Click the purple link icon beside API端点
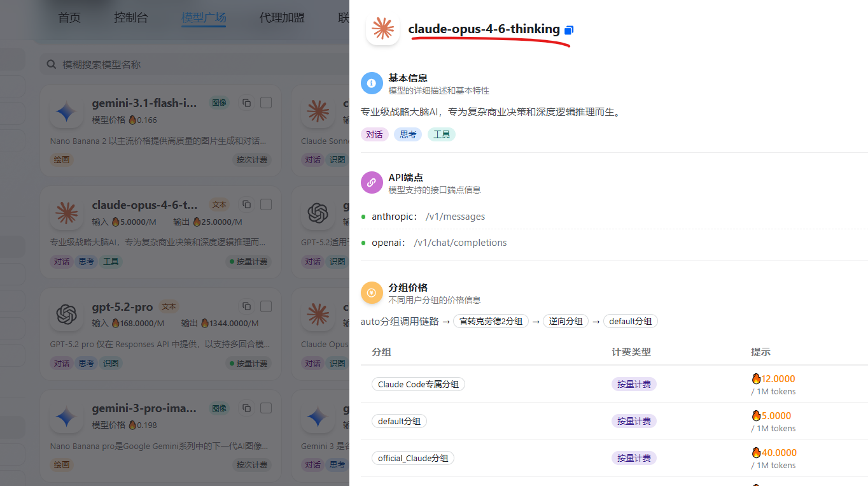The width and height of the screenshot is (868, 486). coord(372,183)
